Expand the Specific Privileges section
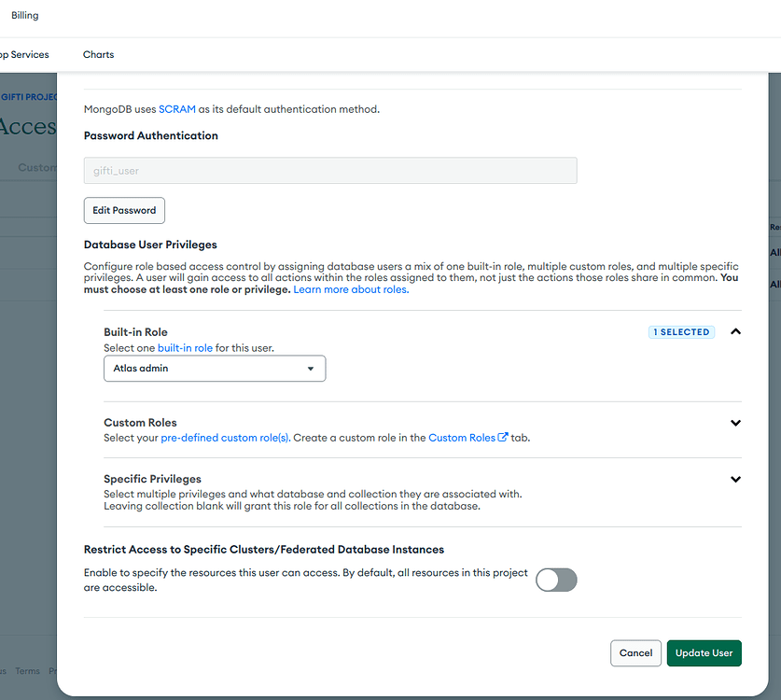The image size is (781, 700). tap(735, 480)
